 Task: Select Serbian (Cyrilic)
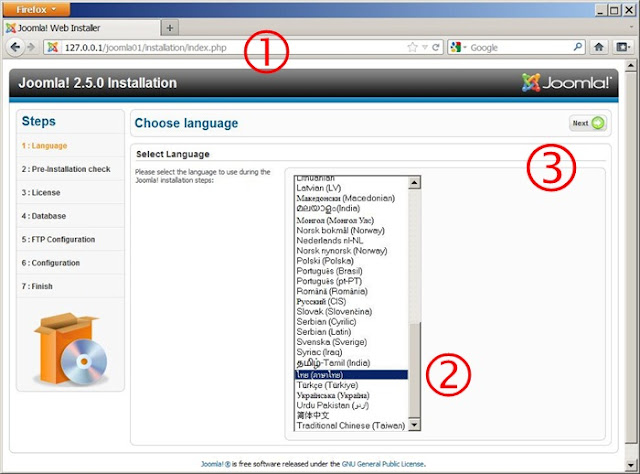[351, 322]
